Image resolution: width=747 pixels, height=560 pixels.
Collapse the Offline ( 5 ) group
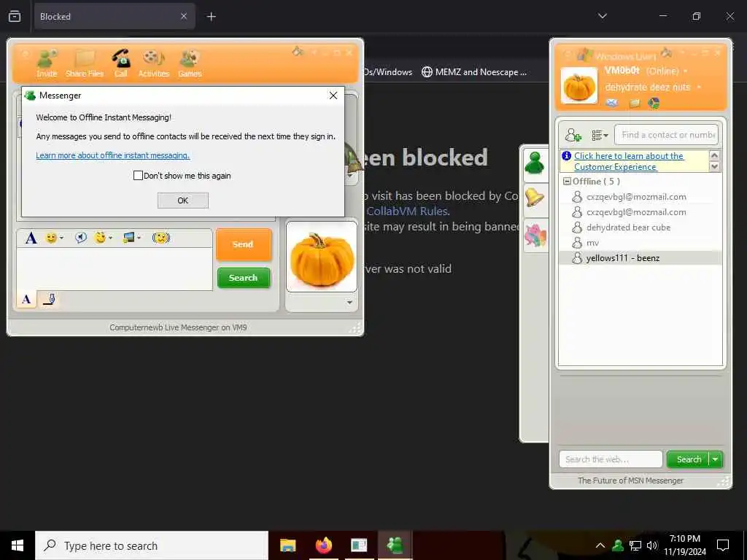point(567,182)
